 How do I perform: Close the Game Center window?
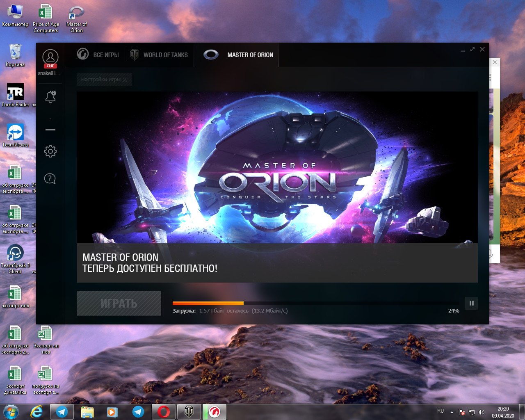point(482,49)
